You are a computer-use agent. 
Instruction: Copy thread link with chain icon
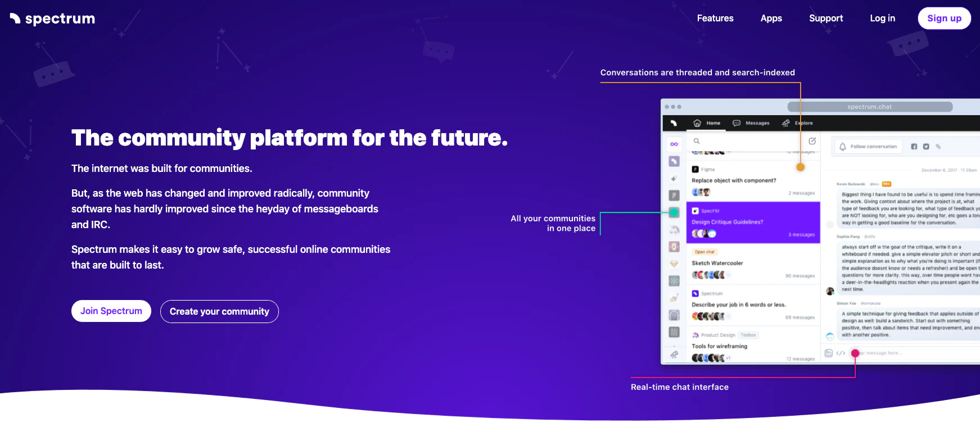[938, 147]
